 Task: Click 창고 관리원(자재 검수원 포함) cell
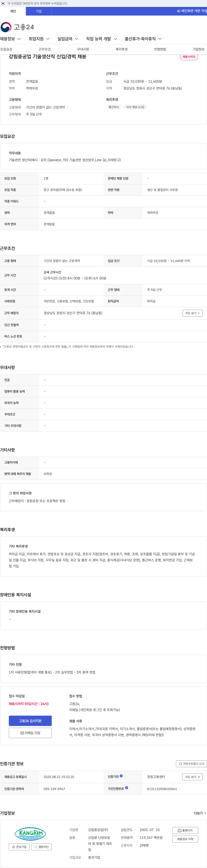click(63, 190)
